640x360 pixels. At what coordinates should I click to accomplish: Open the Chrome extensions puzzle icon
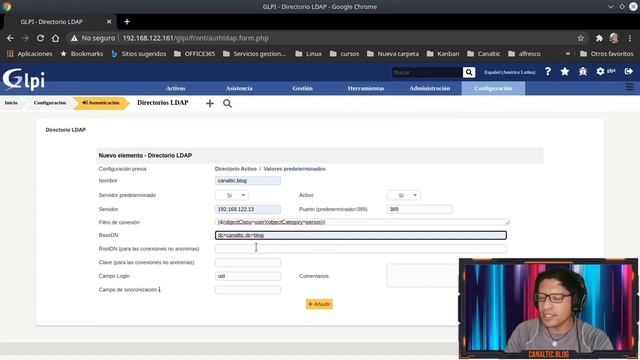click(599, 38)
